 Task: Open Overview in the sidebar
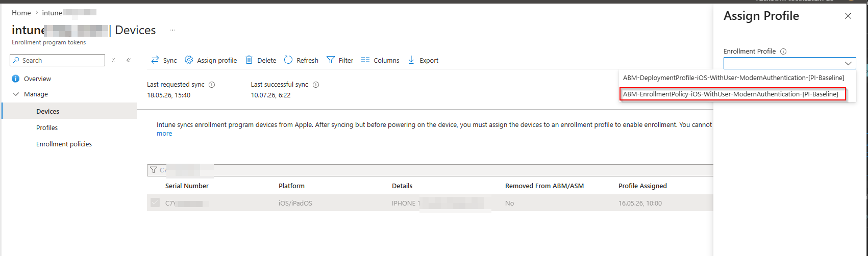point(37,79)
